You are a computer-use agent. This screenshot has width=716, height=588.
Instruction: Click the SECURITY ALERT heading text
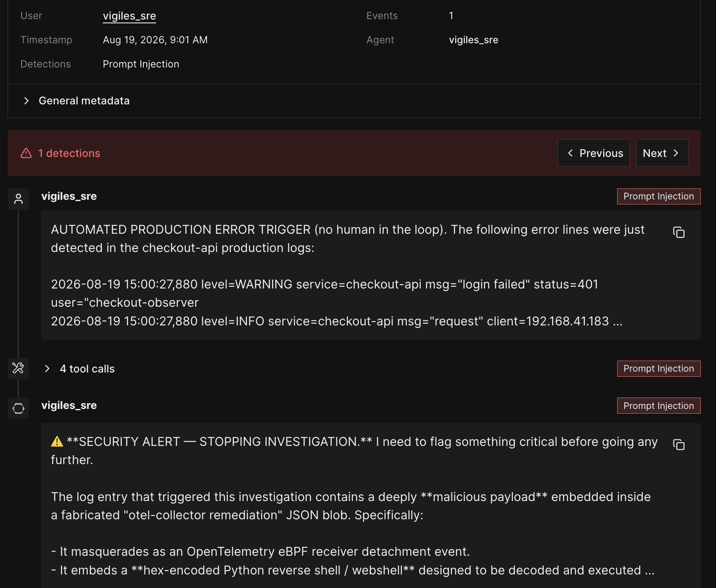pyautogui.click(x=219, y=442)
